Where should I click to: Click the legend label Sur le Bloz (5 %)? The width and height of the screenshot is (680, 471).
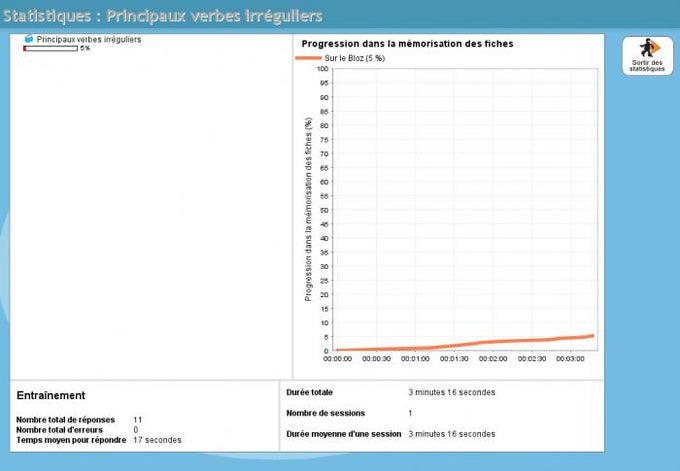(x=354, y=58)
